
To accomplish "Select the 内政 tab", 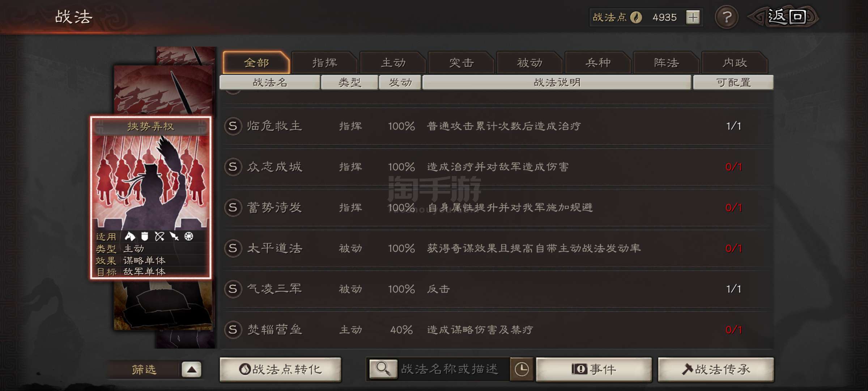I will point(735,63).
